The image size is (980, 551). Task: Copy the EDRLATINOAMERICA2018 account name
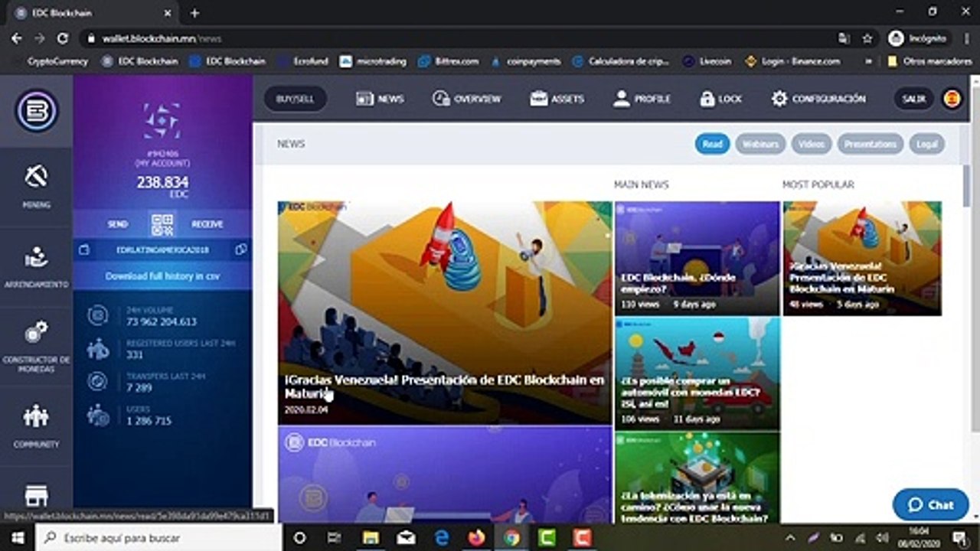coord(240,249)
